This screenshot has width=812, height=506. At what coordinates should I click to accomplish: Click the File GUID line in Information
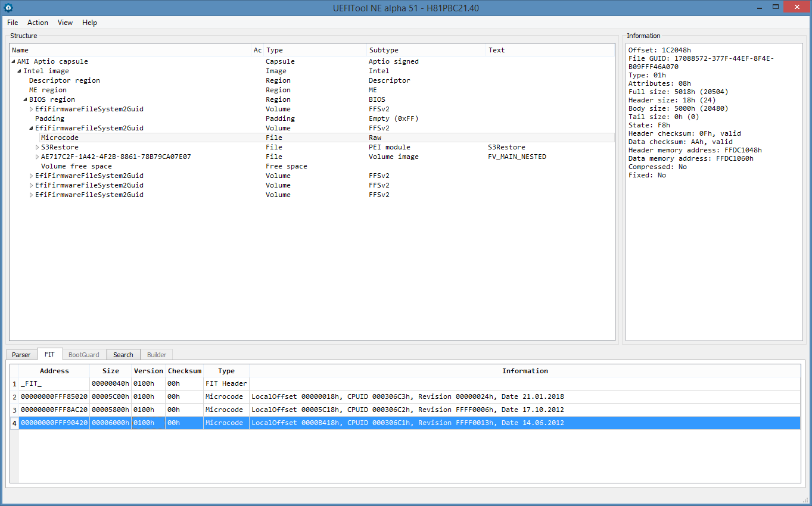click(x=701, y=63)
